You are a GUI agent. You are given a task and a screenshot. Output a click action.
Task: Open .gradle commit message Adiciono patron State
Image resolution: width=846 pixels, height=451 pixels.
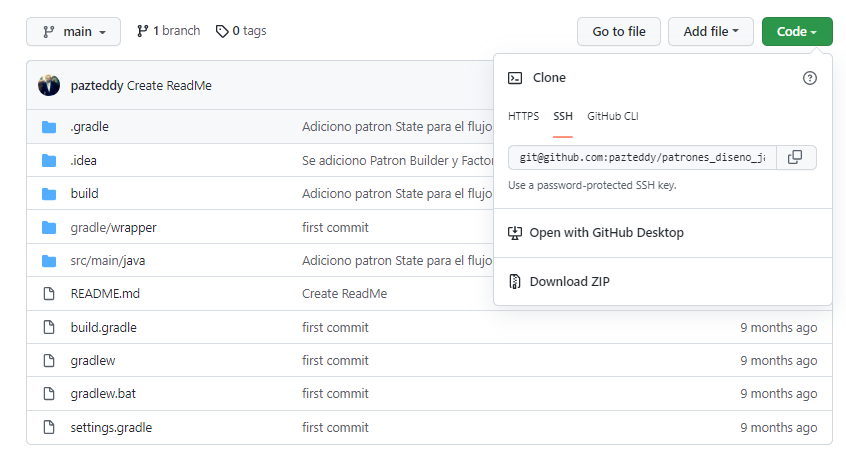click(397, 127)
